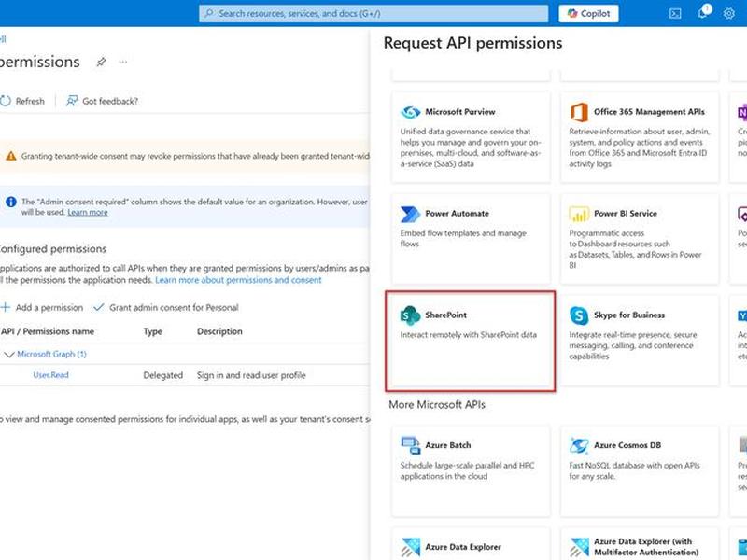Collapse the Microsoft Graph (1) permission group
The image size is (747, 560).
8,355
